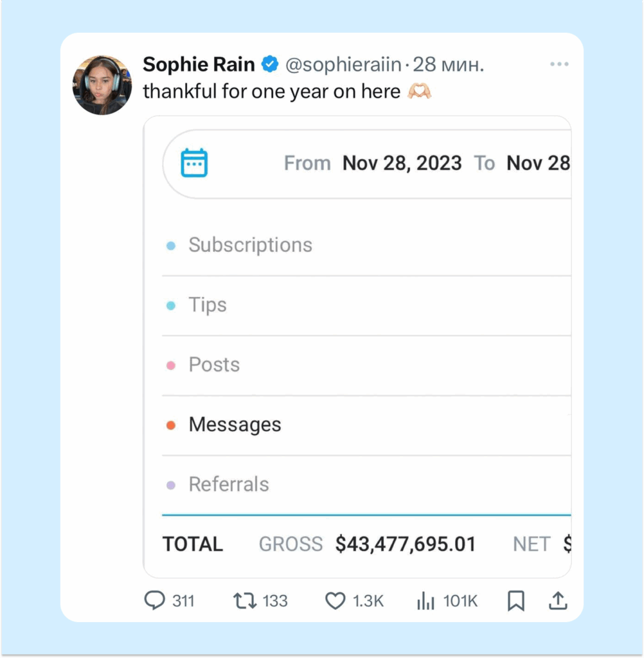644x658 pixels.
Task: Open the Sophie Rain profile name
Action: point(199,64)
